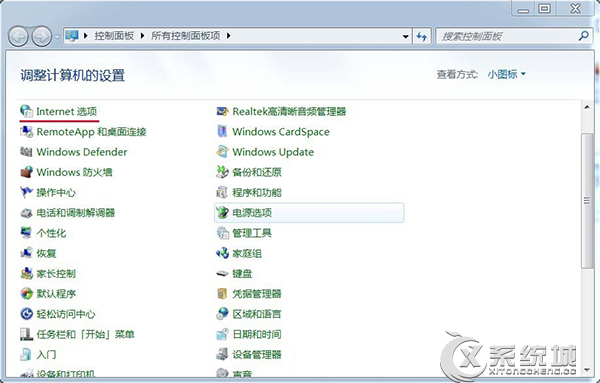The width and height of the screenshot is (600, 383).
Task: Open the 备份和还原 icon
Action: 222,172
